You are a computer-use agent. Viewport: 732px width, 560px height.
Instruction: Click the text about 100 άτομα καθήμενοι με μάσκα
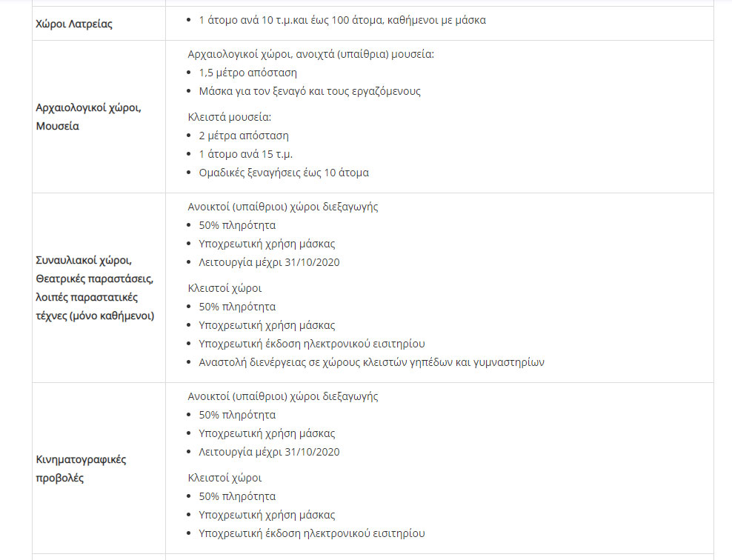[x=342, y=20]
